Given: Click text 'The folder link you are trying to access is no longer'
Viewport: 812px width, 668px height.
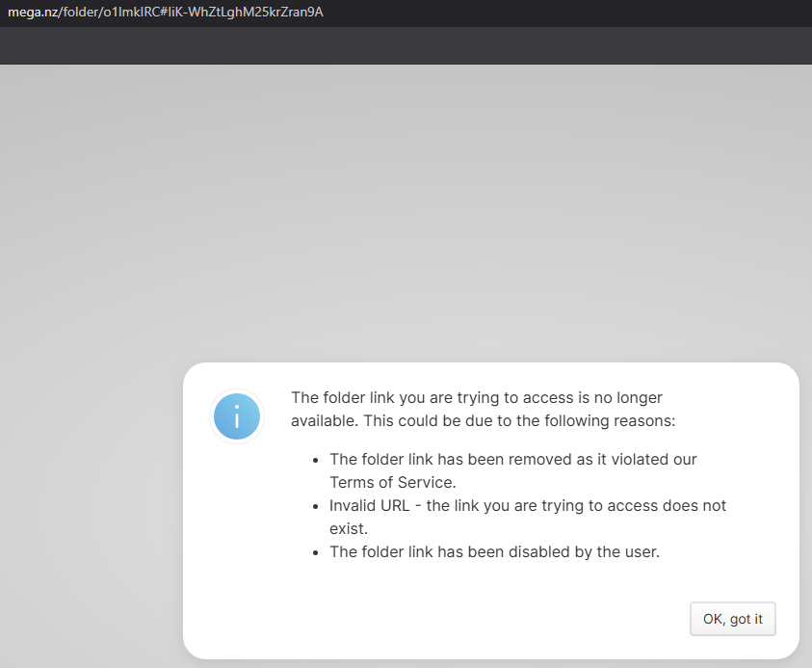Looking at the screenshot, I should (477, 397).
